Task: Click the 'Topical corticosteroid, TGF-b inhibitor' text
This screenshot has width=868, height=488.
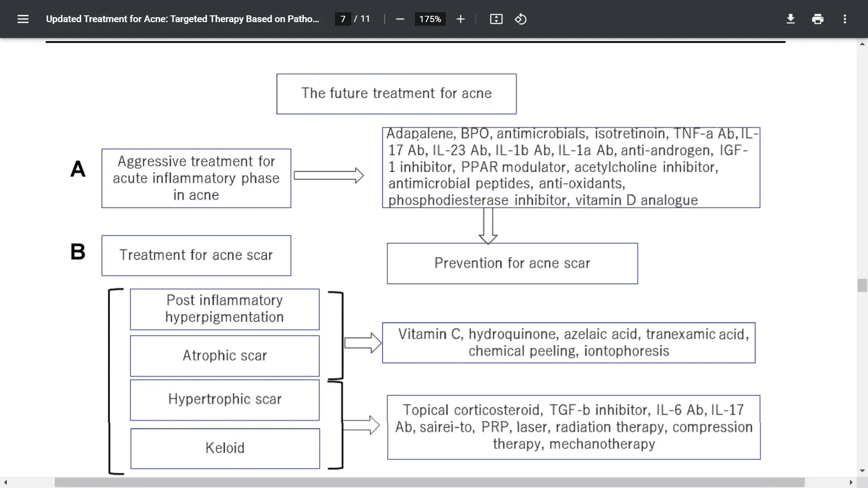Action: (574, 427)
